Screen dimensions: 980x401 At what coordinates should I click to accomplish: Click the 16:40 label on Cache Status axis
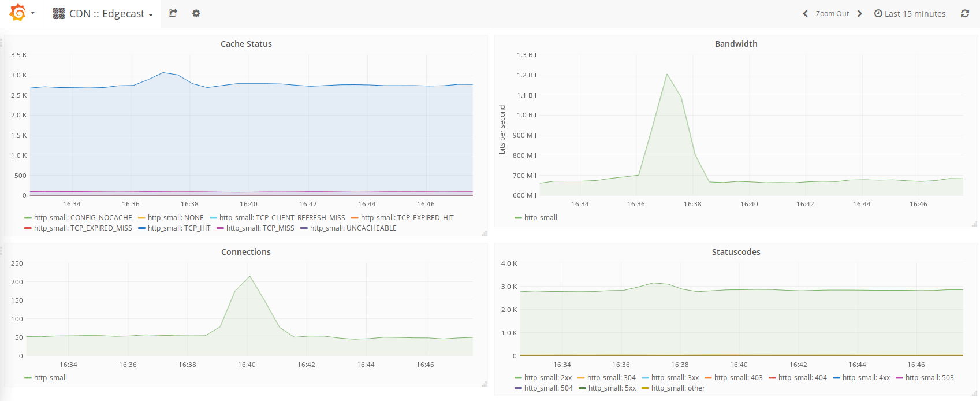pos(248,204)
